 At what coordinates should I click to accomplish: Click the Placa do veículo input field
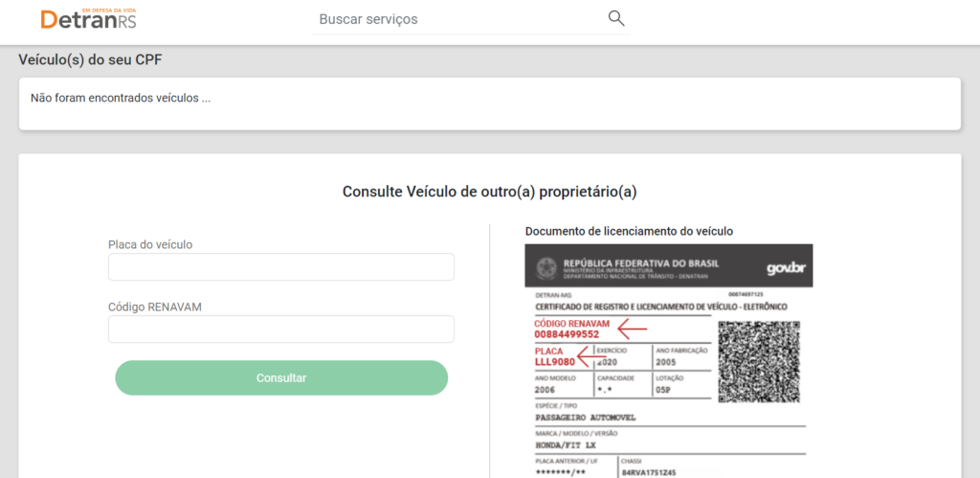click(281, 267)
